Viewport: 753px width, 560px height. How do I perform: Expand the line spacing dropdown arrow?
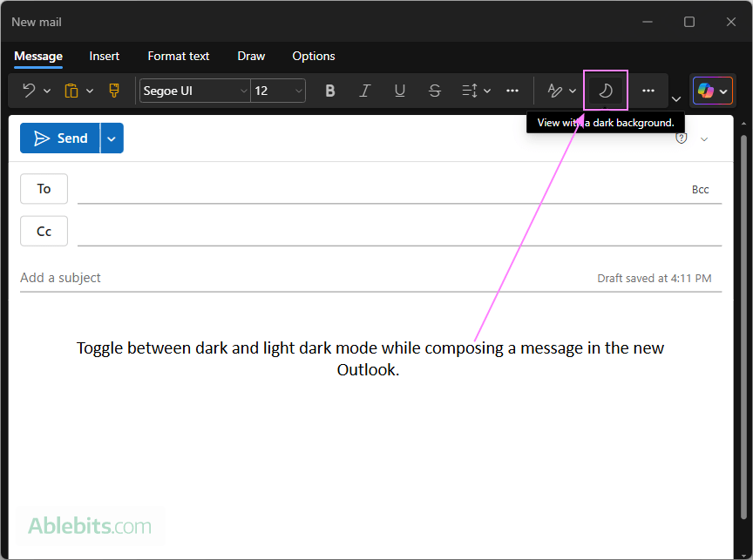(x=487, y=91)
